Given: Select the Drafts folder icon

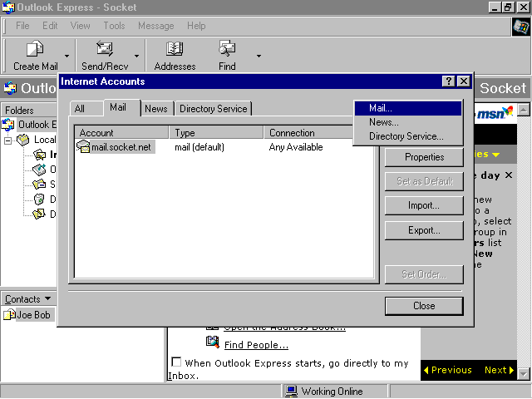Looking at the screenshot, I should (x=39, y=214).
